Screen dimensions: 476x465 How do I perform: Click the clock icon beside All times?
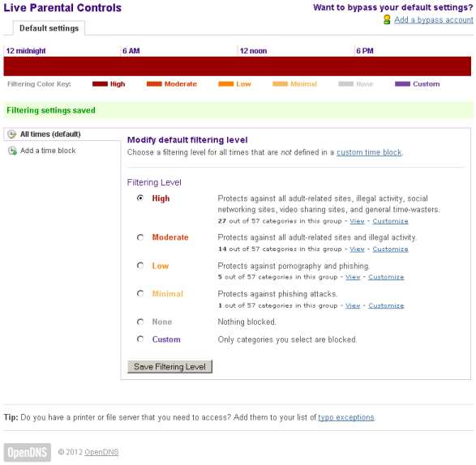pos(12,134)
